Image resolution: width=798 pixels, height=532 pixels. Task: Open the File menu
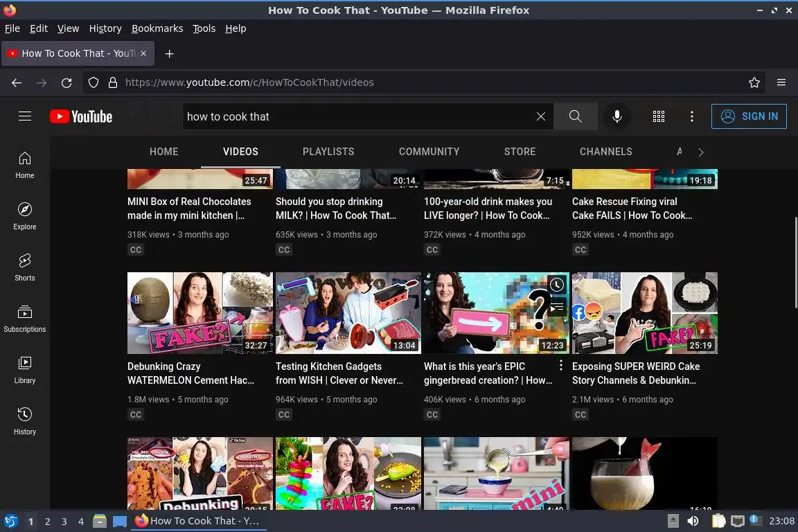[12, 28]
